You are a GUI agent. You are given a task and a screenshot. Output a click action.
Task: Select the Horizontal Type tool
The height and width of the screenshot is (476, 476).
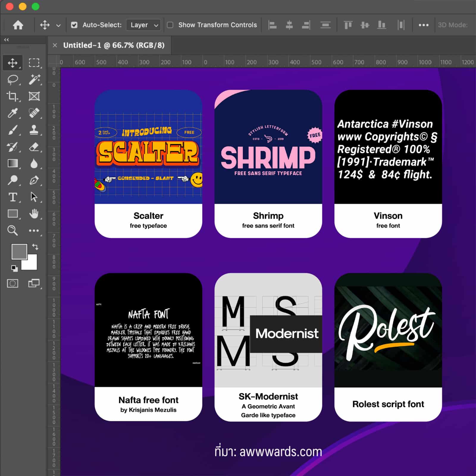point(12,197)
